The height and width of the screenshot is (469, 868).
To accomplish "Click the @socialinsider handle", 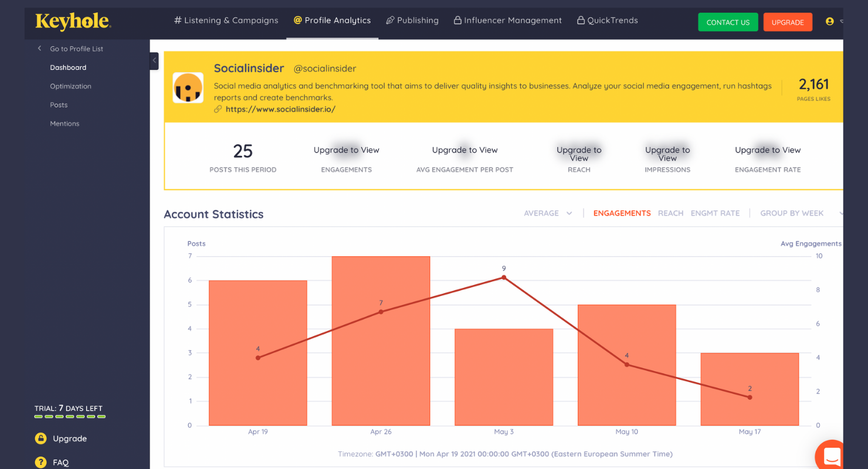I will 325,69.
